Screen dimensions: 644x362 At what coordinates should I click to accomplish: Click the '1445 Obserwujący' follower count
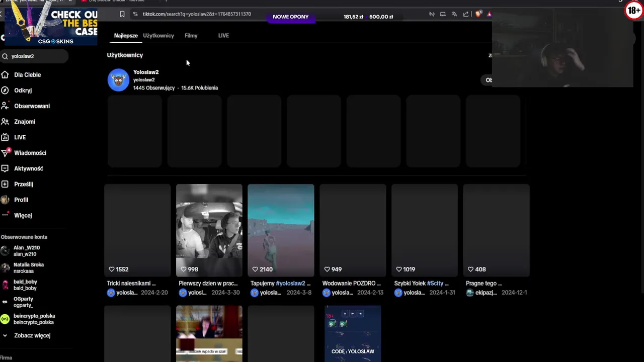(x=154, y=88)
